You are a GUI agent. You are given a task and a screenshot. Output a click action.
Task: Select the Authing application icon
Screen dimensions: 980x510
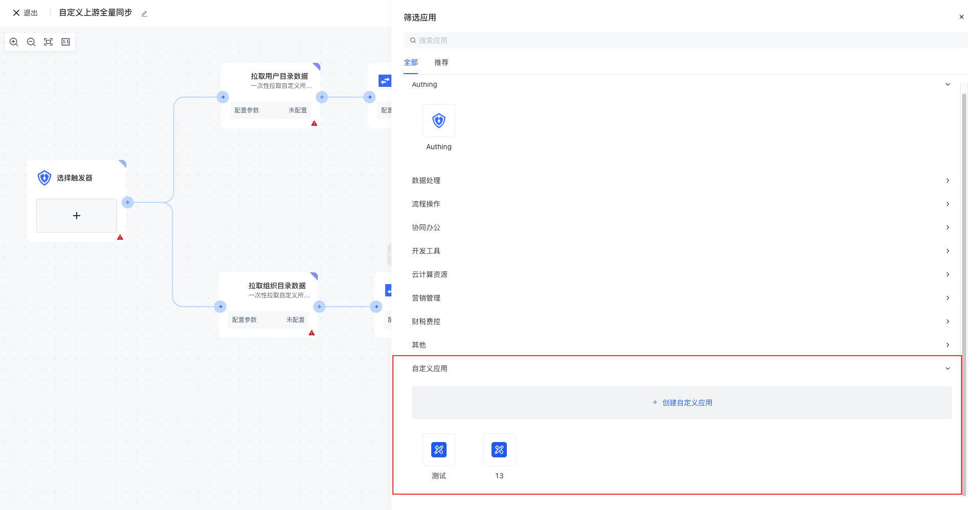pyautogui.click(x=438, y=121)
